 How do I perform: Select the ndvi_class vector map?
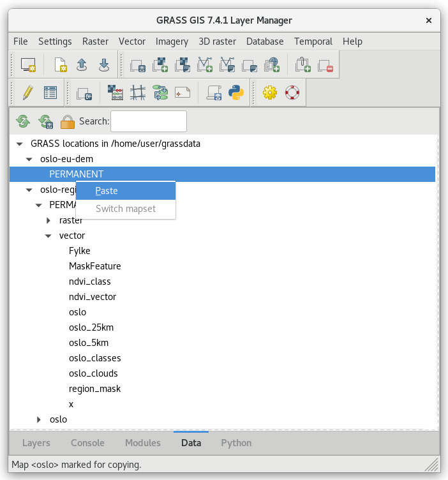(89, 281)
